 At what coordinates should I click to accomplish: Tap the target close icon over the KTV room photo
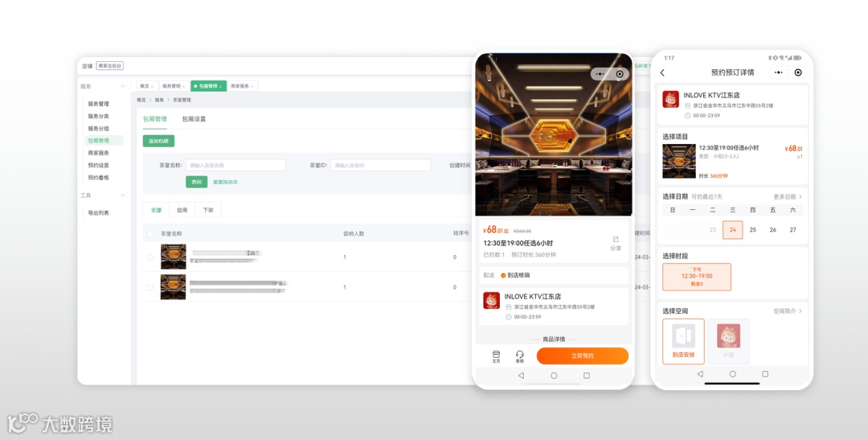point(620,74)
